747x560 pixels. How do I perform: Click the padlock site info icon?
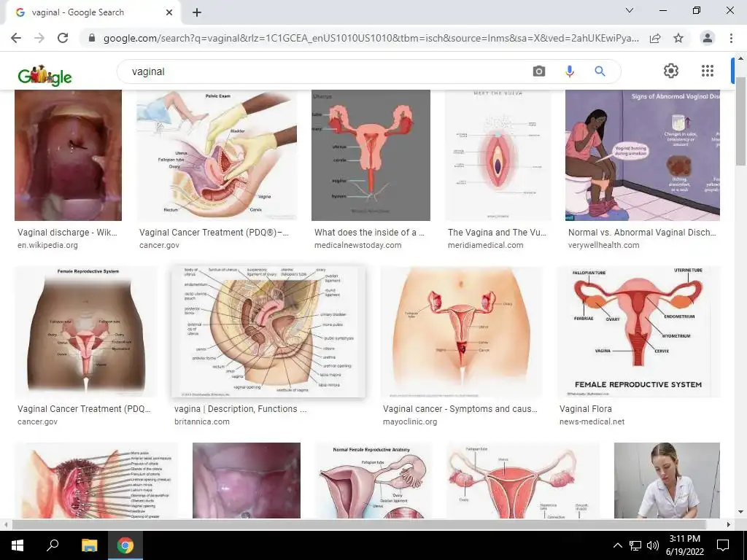point(92,38)
